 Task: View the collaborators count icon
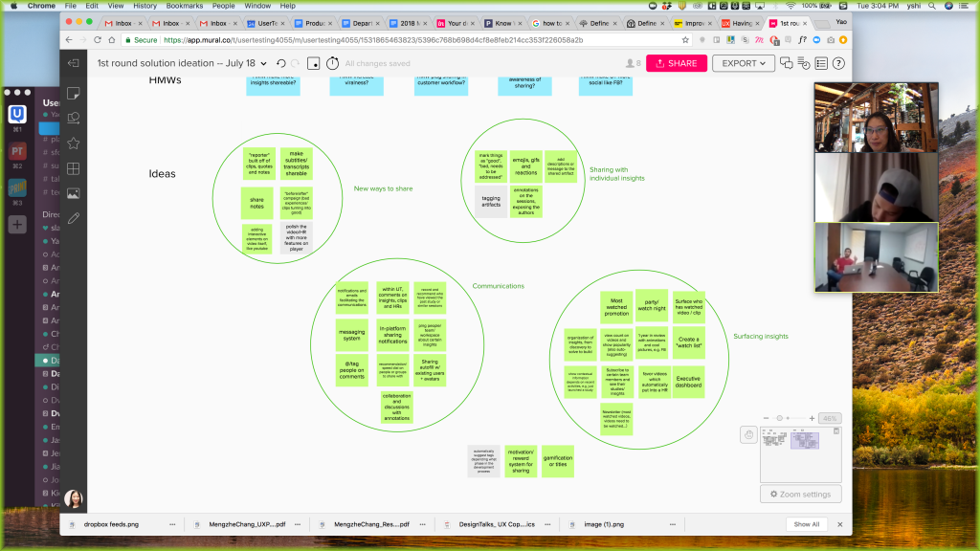point(634,63)
